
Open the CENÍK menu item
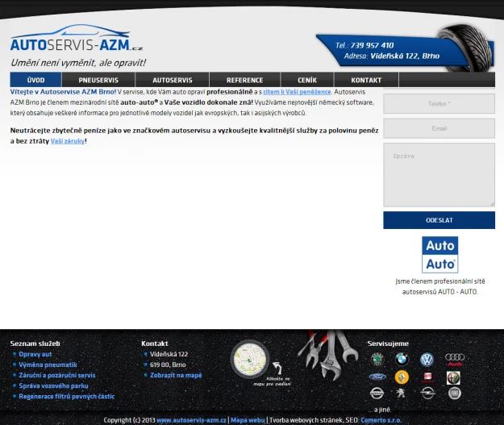coord(307,80)
